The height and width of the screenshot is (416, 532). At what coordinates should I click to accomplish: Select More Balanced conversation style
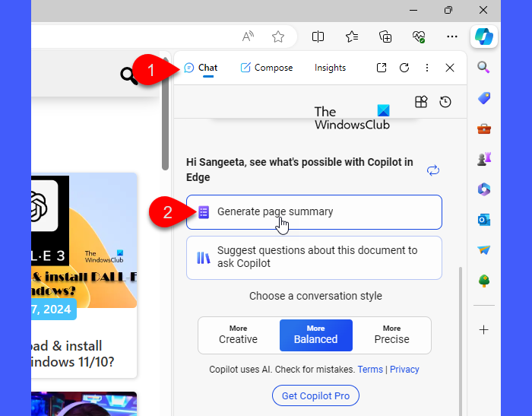[316, 335]
